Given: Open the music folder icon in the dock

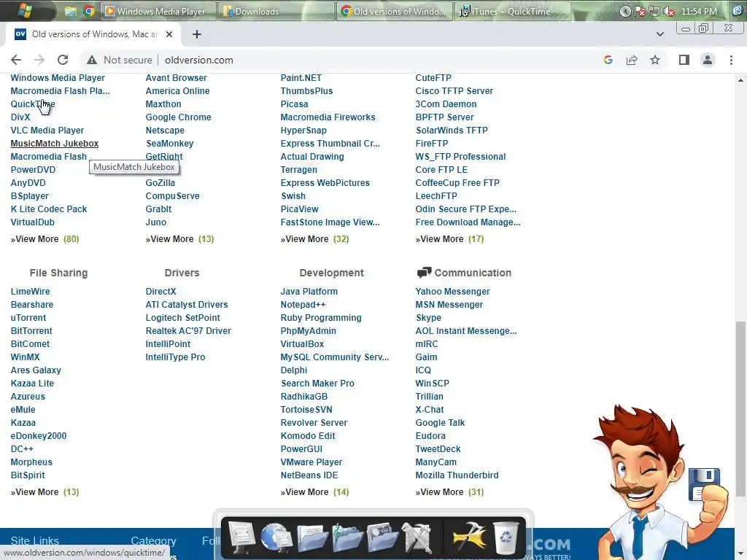Looking at the screenshot, I should pos(348,538).
